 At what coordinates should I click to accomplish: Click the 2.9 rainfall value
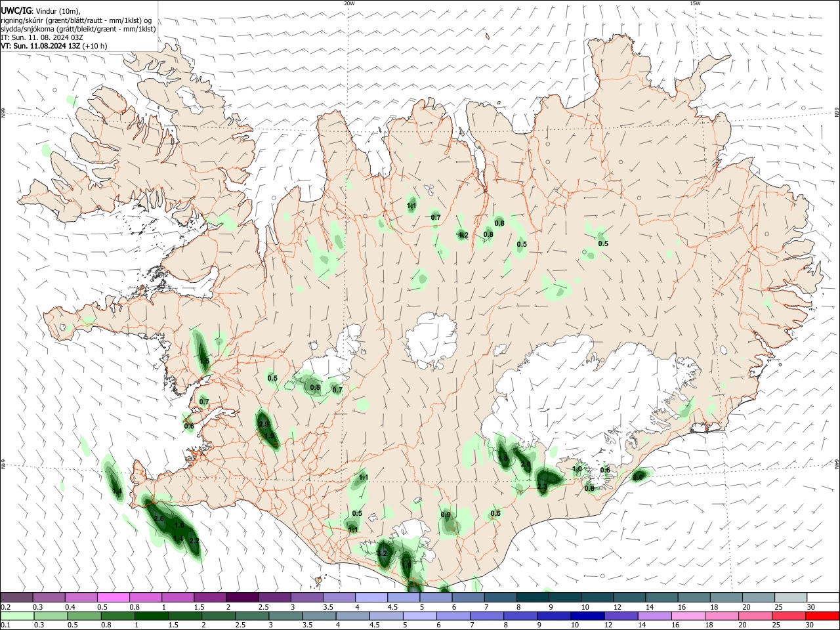(x=264, y=425)
